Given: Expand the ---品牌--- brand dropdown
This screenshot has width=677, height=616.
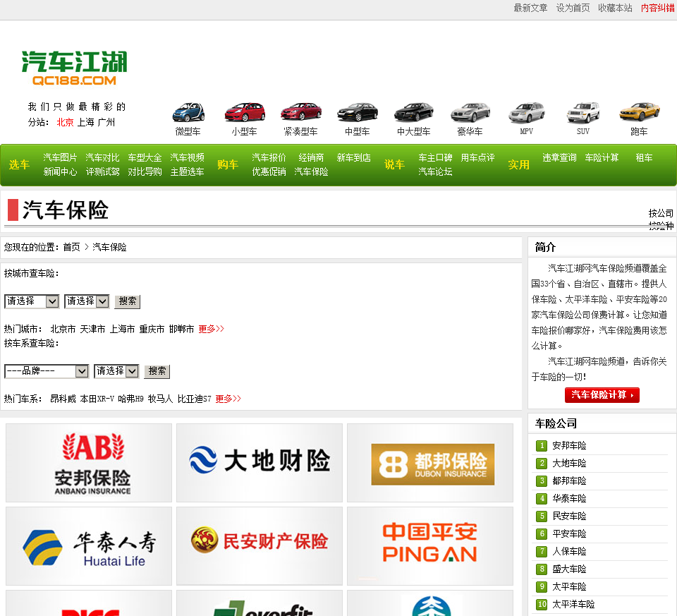Looking at the screenshot, I should coord(47,371).
